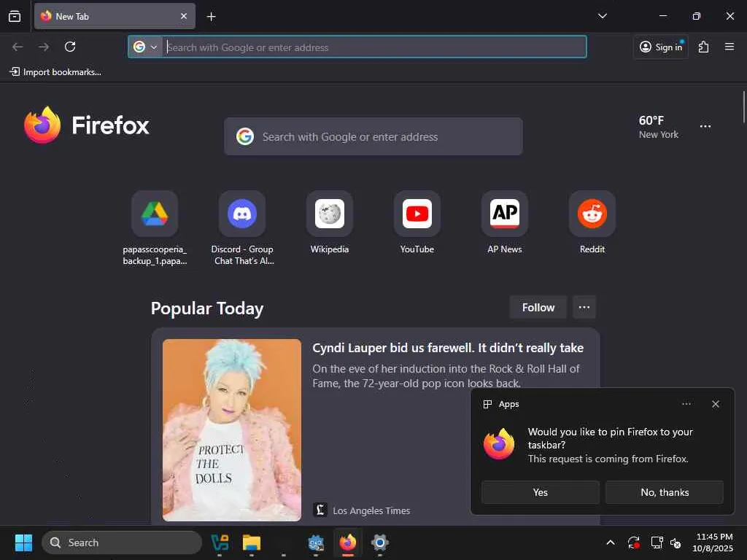Open the Settings gear taskbar app

379,542
